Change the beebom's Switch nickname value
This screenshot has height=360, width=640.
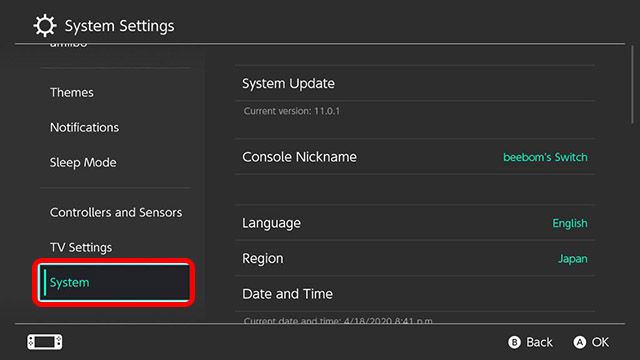545,157
